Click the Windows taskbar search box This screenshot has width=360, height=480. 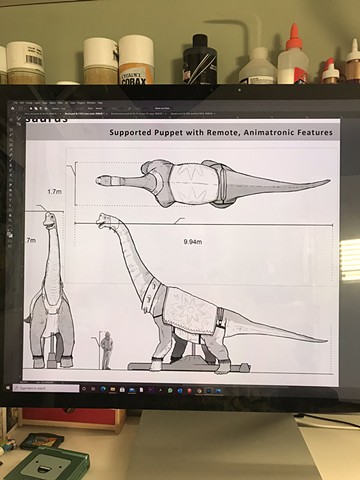tap(46, 388)
